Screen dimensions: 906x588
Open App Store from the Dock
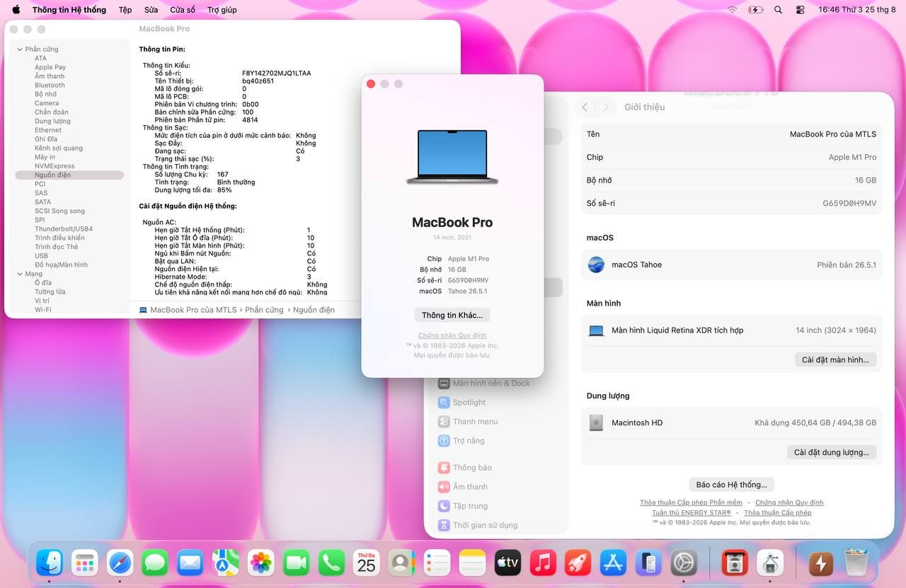coord(613,563)
